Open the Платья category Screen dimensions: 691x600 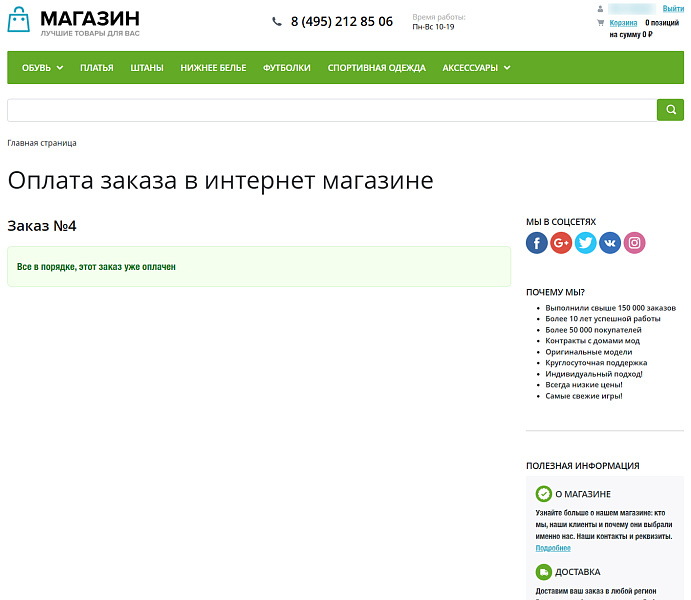click(x=97, y=68)
